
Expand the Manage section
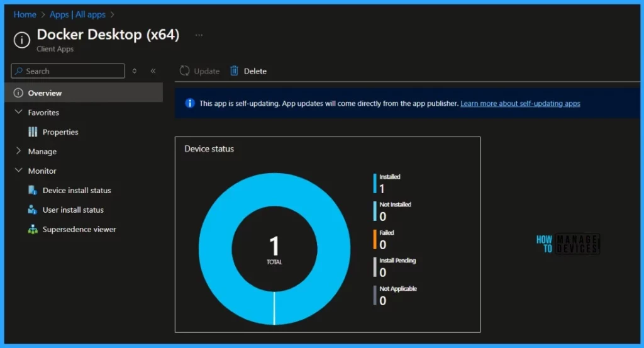(x=18, y=151)
